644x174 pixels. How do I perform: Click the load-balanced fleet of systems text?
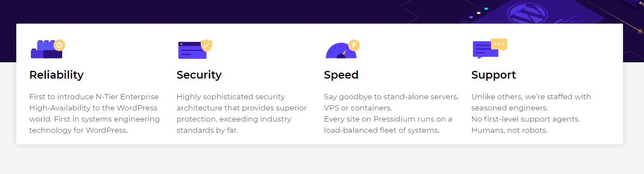[382, 130]
